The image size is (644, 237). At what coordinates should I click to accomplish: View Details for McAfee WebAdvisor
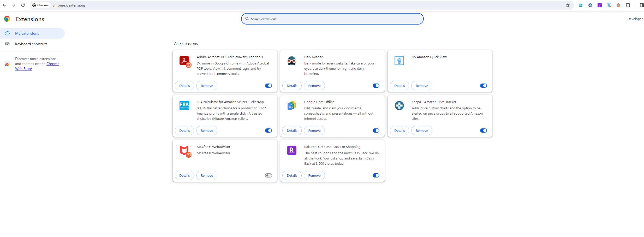[184, 175]
